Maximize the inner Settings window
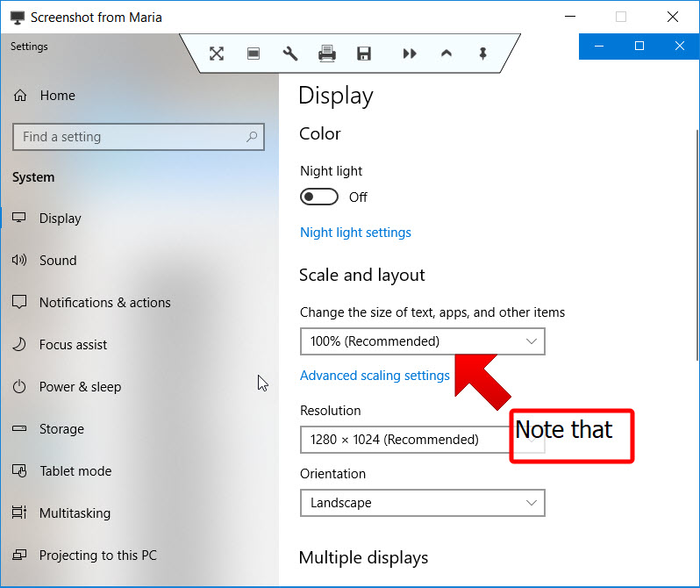The image size is (700, 588). tap(639, 46)
